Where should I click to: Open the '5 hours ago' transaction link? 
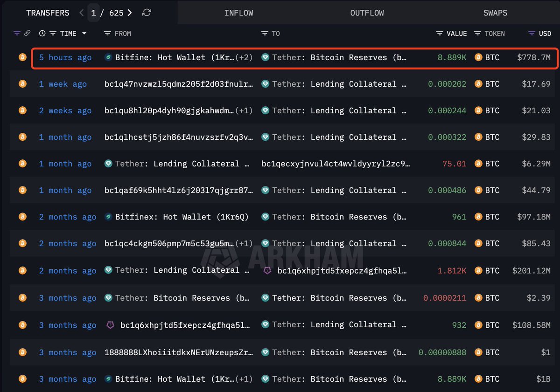(x=65, y=57)
